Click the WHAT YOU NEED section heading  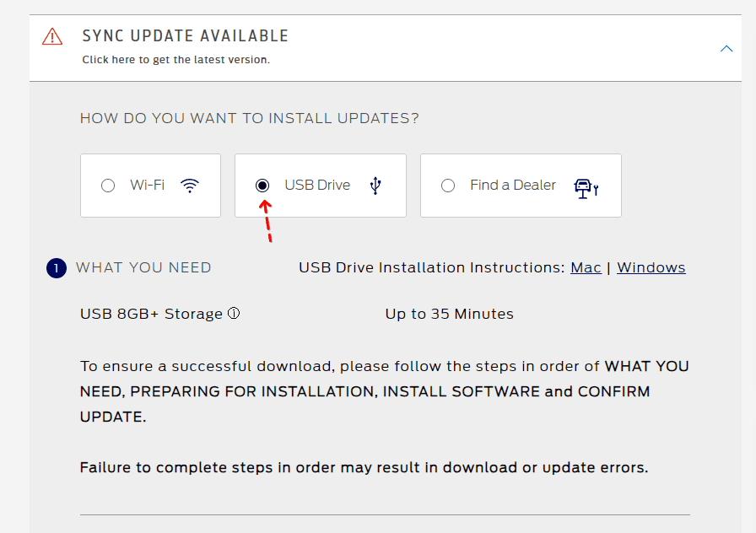(143, 267)
